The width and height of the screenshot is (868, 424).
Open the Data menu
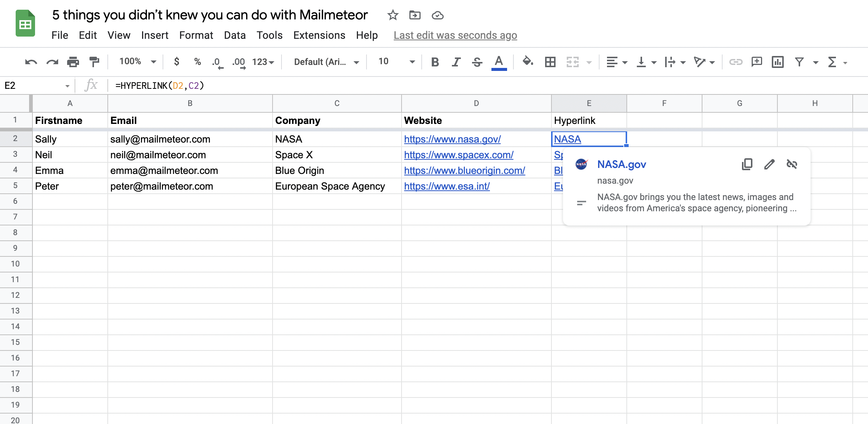[235, 35]
